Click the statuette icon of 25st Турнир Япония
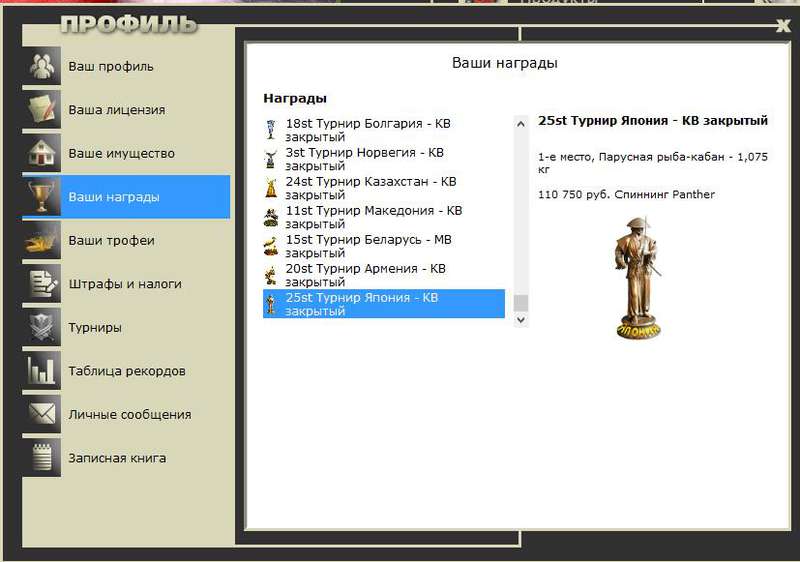Viewport: 800px width, 562px height. [271, 304]
